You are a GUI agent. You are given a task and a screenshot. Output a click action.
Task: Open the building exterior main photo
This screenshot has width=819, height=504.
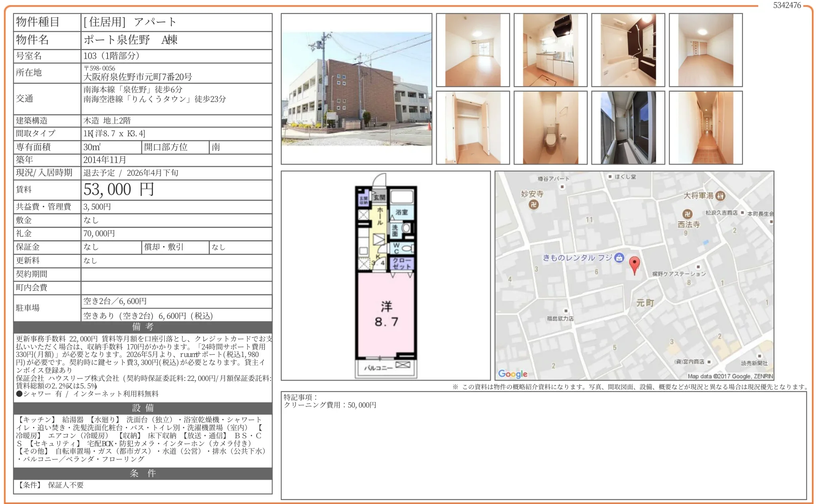click(x=357, y=89)
